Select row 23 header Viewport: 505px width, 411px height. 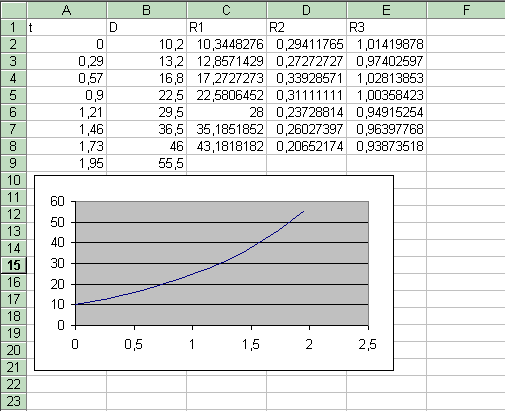click(13, 401)
